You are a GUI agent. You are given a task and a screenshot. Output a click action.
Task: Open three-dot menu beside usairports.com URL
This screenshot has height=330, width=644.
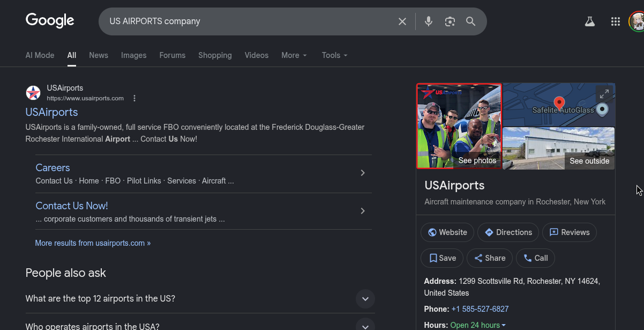[x=134, y=98]
